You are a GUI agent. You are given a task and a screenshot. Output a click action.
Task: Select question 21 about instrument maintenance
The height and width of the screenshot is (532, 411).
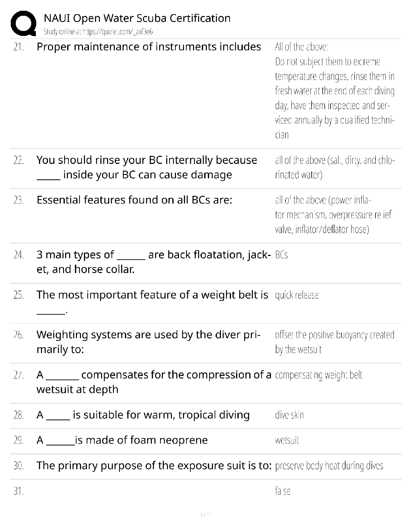click(x=149, y=47)
